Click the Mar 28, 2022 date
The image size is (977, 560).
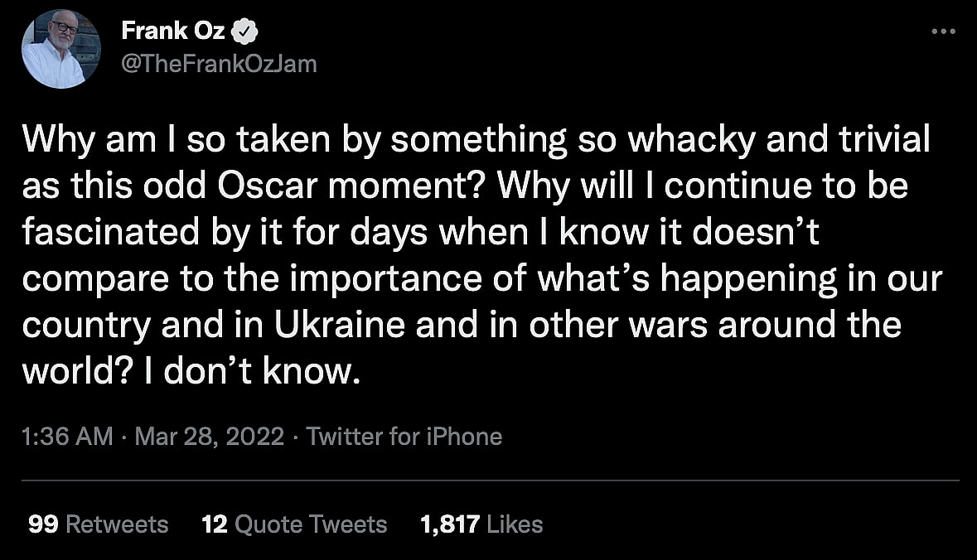(x=209, y=437)
